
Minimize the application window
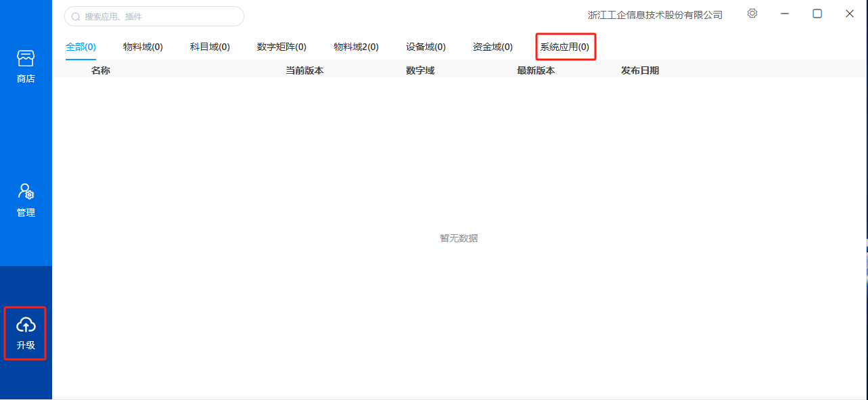pos(785,14)
